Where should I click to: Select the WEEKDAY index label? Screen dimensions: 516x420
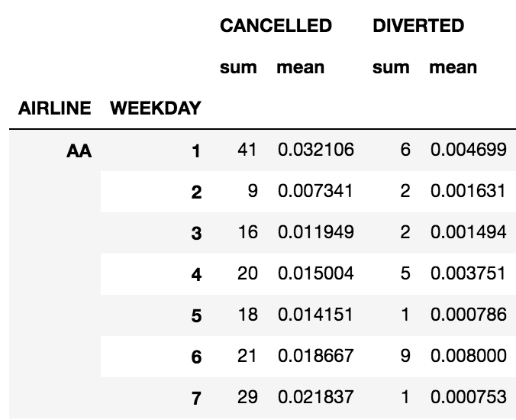156,108
